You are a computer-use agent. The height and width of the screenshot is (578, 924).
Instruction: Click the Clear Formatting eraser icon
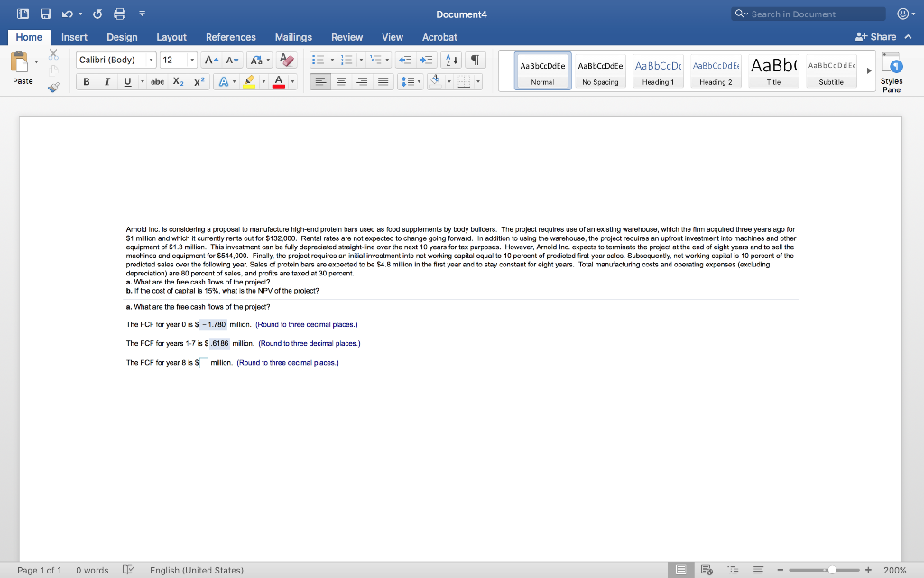click(x=286, y=60)
